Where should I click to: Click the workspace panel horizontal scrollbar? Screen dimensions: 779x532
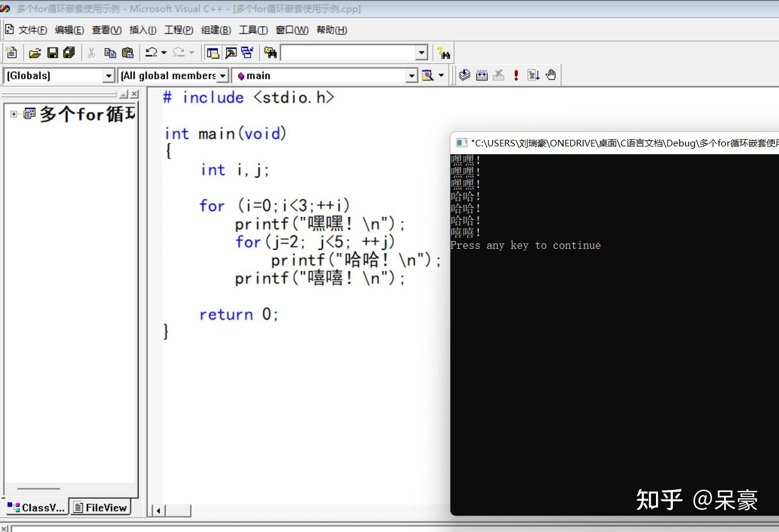pyautogui.click(x=39, y=489)
